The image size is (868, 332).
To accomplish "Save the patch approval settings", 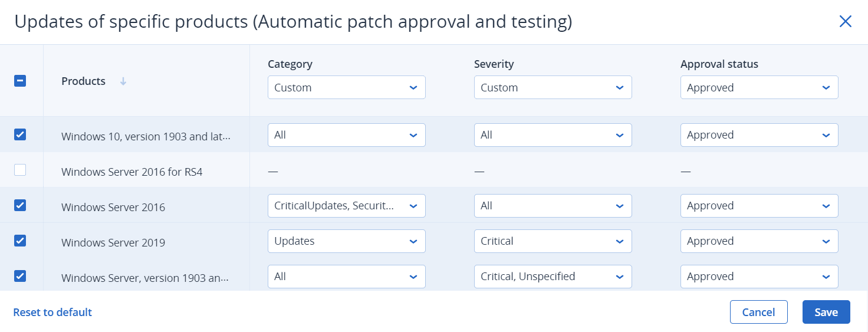I will (x=826, y=312).
